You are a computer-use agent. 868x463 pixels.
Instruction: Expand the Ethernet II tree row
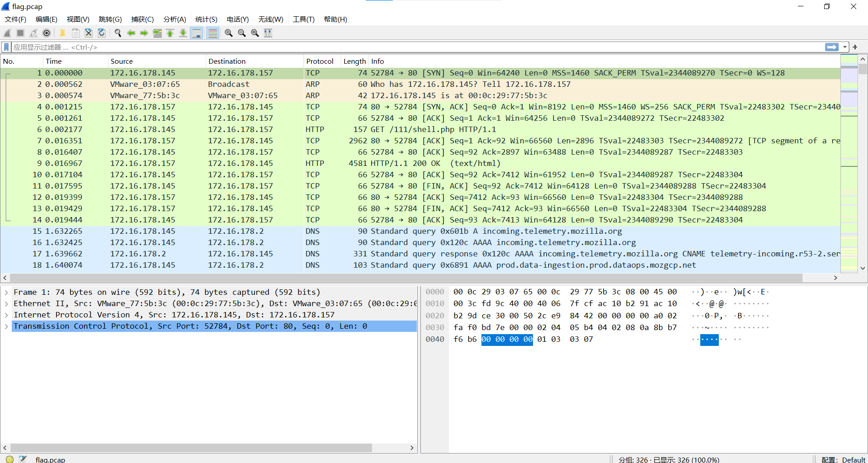(x=6, y=304)
